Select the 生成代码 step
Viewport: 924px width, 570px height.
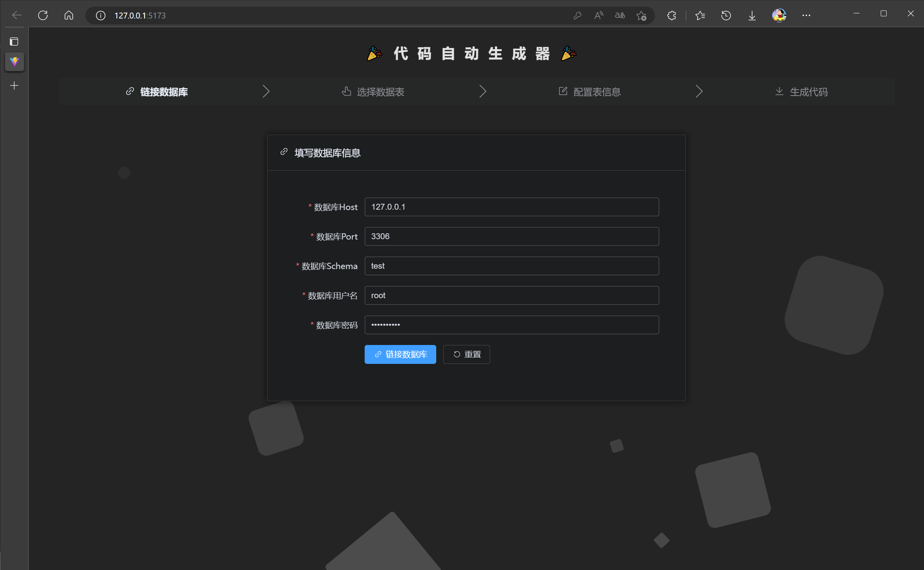pyautogui.click(x=801, y=92)
